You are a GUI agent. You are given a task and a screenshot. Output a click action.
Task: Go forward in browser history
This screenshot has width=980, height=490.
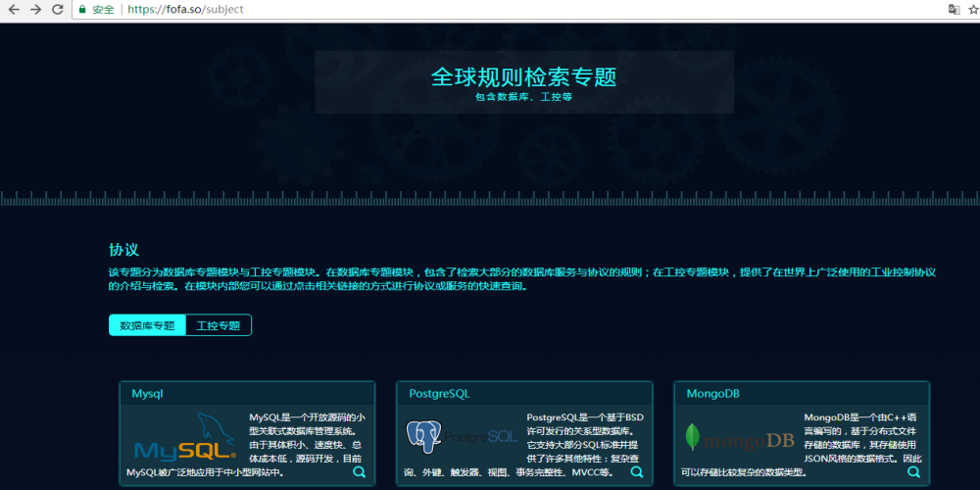[x=35, y=10]
